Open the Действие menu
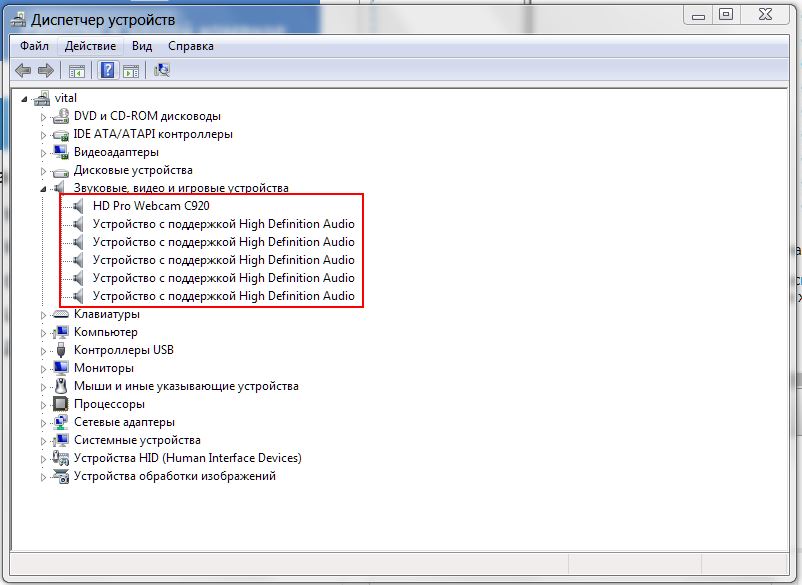The height and width of the screenshot is (585, 802). coord(90,46)
